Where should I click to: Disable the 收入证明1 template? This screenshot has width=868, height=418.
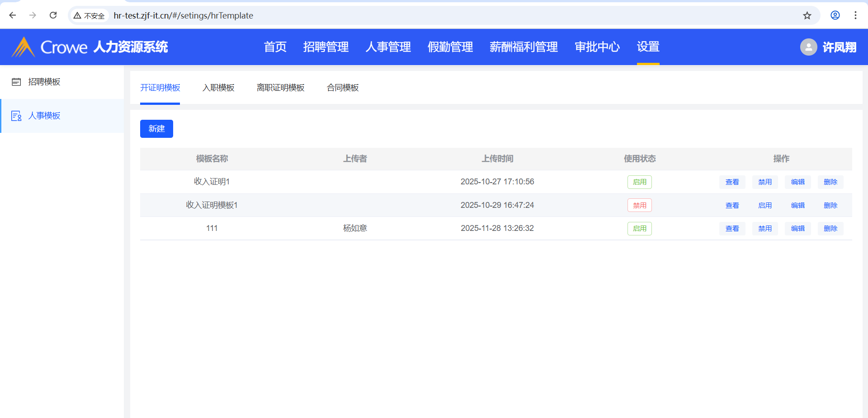(x=765, y=182)
